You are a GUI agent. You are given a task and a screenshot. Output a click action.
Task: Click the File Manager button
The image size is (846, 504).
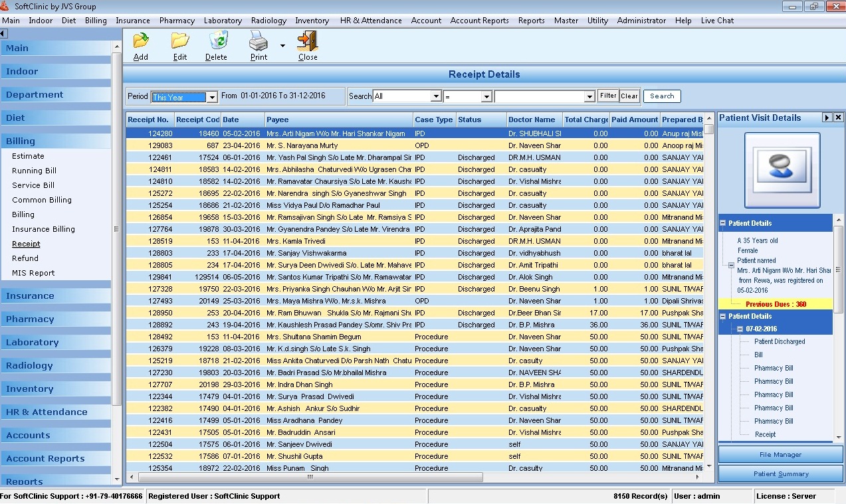[x=780, y=454]
